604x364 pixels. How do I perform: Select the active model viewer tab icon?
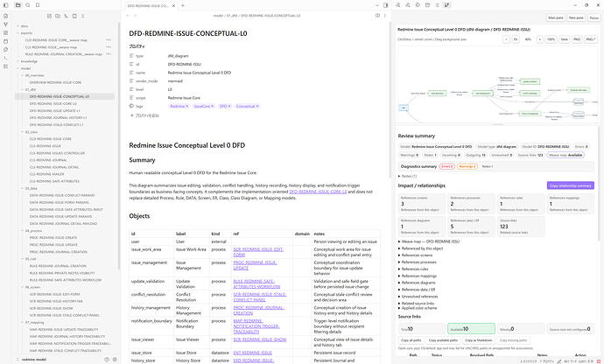click(x=446, y=5)
